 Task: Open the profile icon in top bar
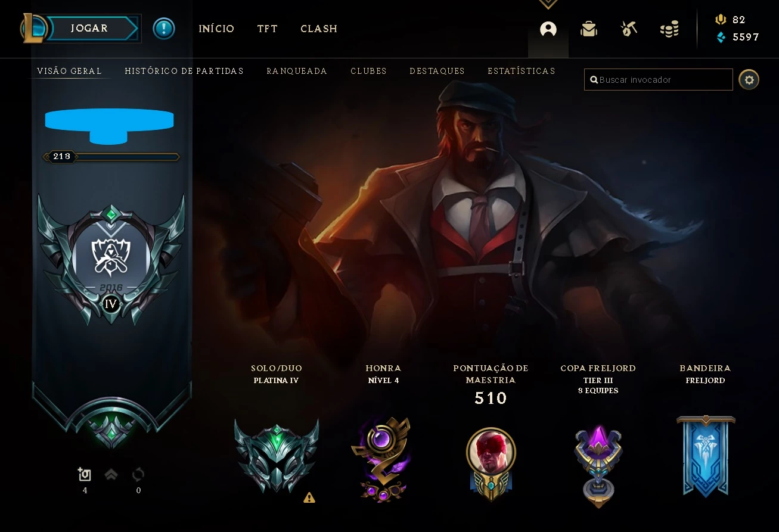click(x=548, y=29)
